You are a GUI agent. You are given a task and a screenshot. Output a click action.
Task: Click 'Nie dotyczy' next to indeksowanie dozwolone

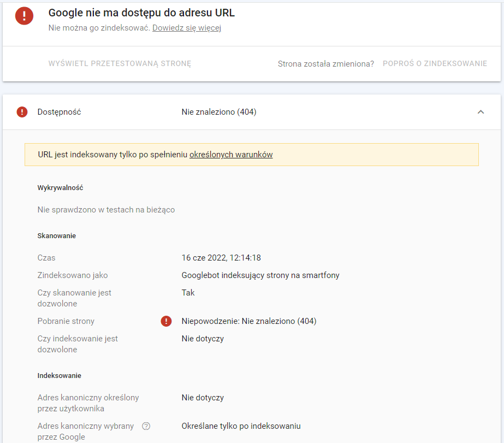203,339
